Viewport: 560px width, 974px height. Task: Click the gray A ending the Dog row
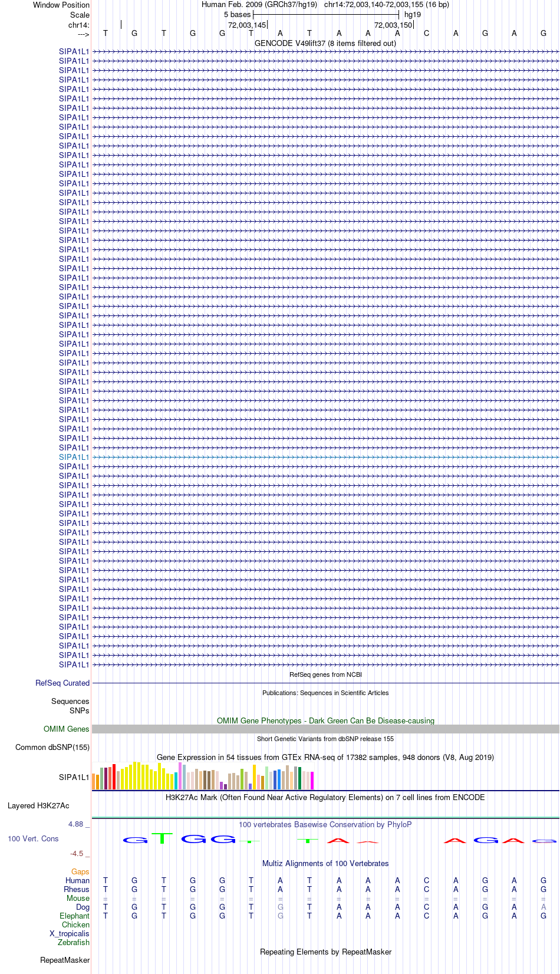click(543, 907)
